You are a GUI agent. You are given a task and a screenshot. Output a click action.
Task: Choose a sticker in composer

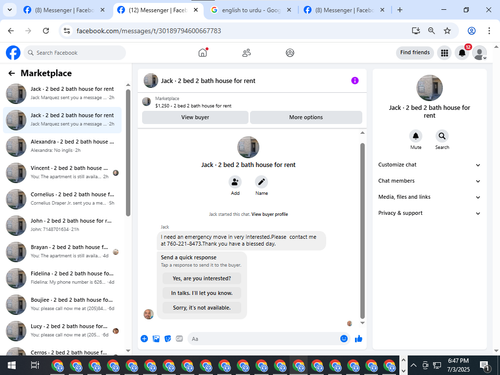point(168,339)
